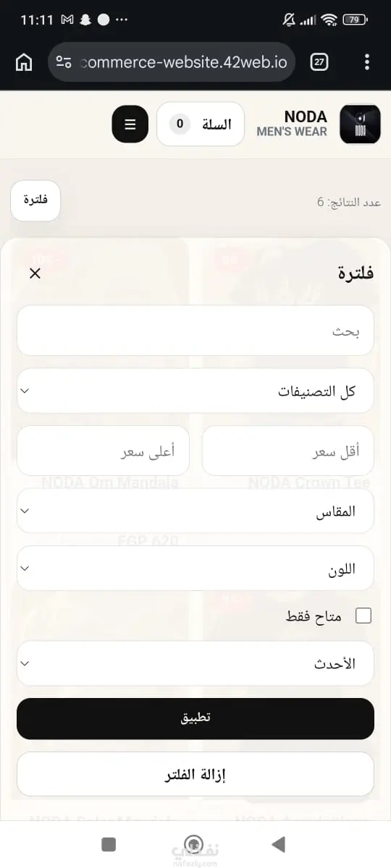
Task: Tap the site settings icon in address bar
Action: [x=64, y=62]
